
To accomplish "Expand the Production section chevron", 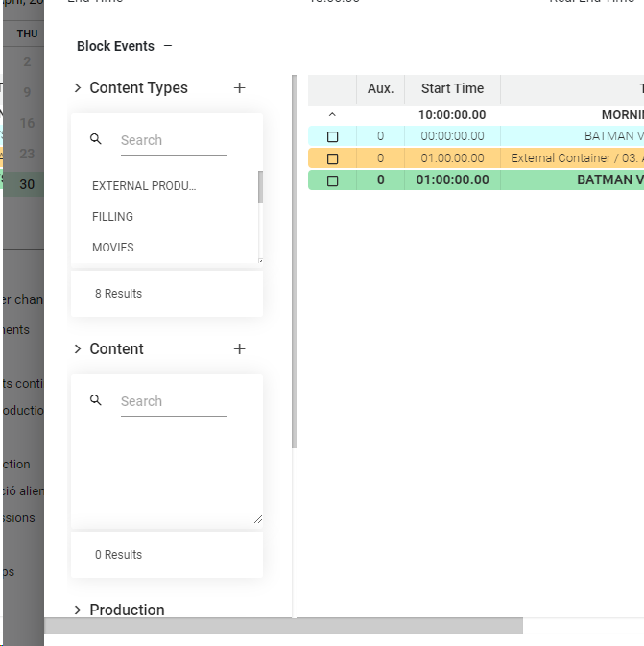I will [78, 610].
